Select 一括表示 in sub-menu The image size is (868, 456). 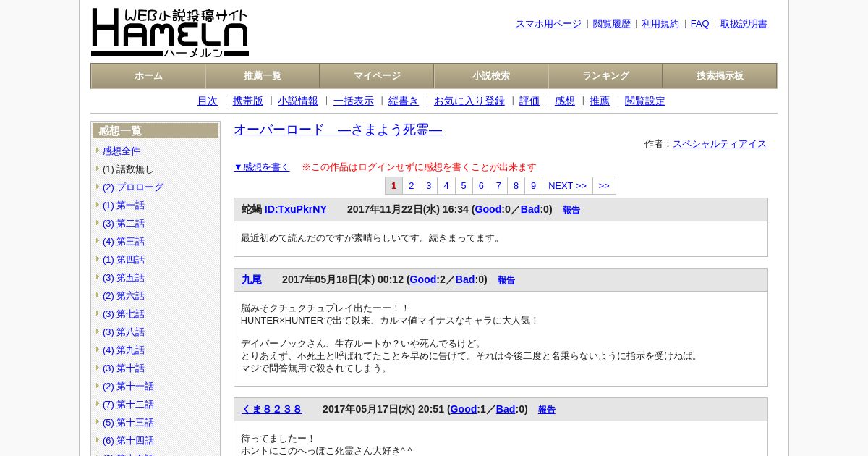click(x=354, y=101)
